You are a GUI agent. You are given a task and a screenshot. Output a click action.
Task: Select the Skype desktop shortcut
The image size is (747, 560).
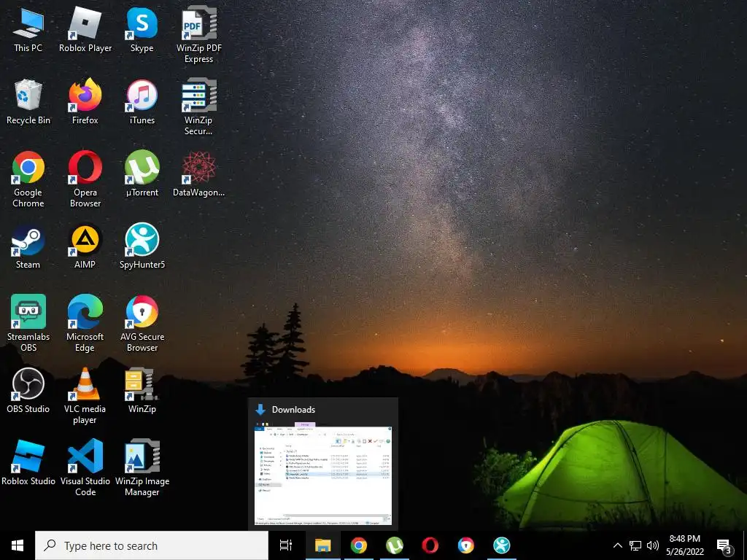point(142,29)
